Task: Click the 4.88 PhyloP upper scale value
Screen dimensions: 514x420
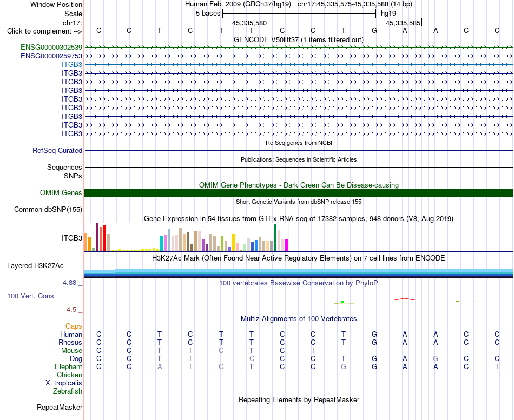Action: tap(69, 282)
